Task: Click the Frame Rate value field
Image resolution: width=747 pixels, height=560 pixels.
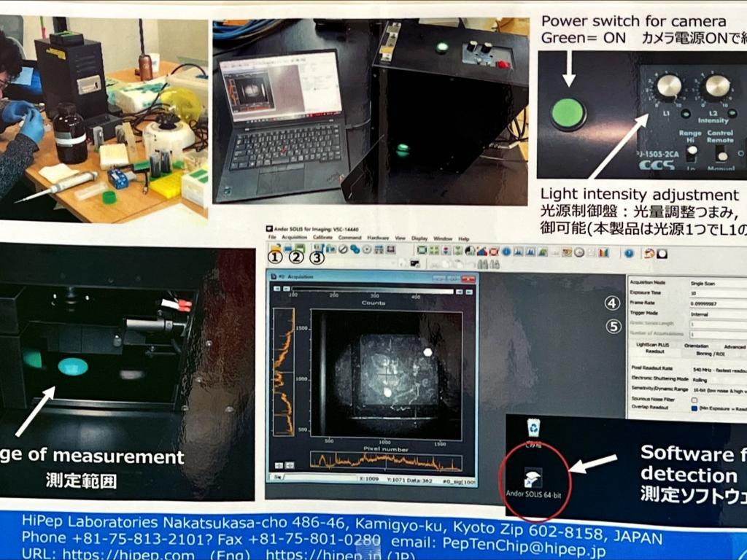Action: pos(718,303)
